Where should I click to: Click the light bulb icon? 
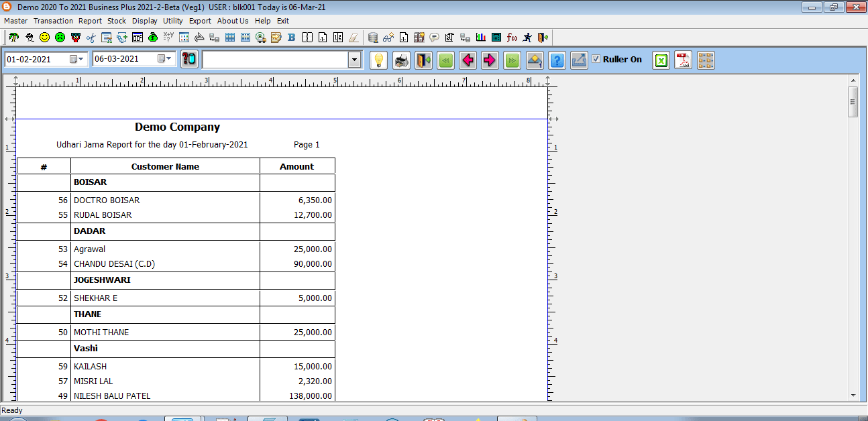(x=379, y=60)
